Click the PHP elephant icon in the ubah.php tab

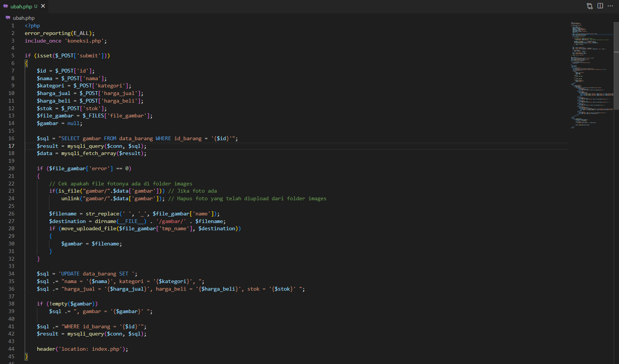(5, 6)
